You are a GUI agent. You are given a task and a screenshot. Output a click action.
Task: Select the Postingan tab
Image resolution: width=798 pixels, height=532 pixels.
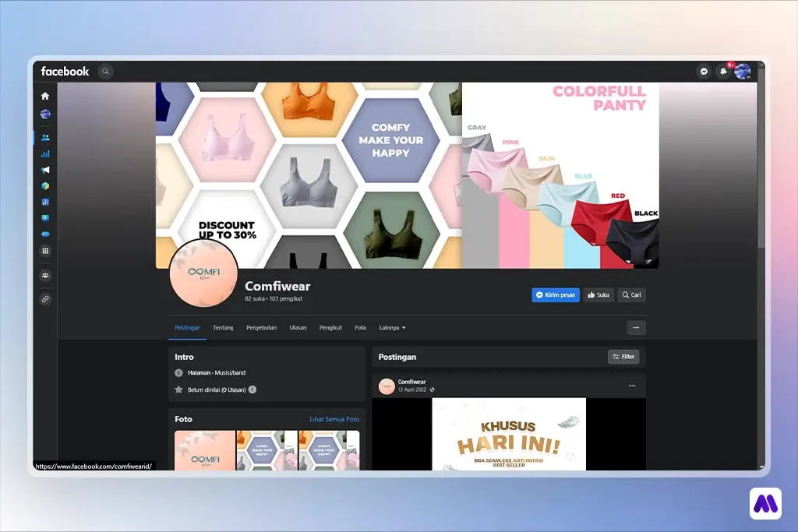coord(187,328)
